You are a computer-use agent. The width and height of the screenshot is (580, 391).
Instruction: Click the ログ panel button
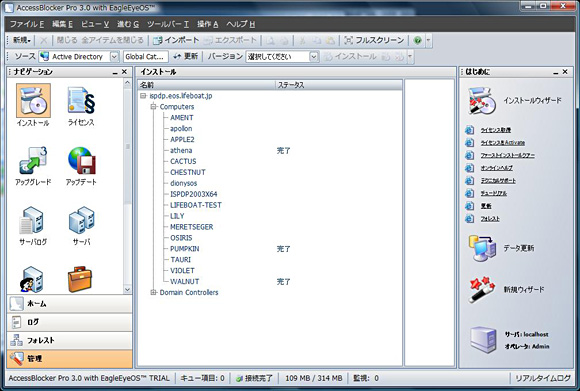coord(70,322)
